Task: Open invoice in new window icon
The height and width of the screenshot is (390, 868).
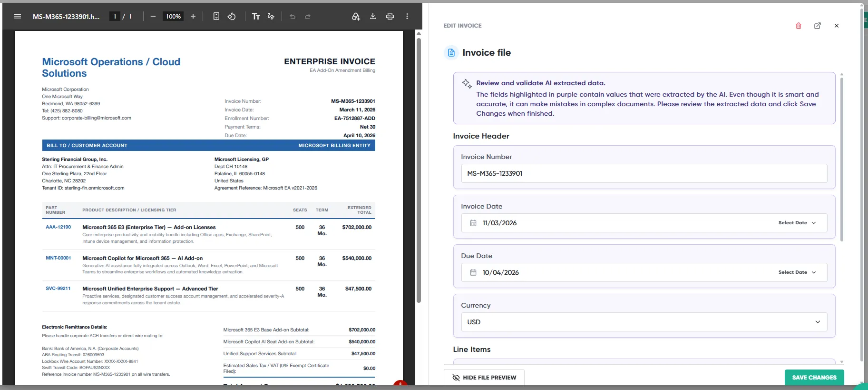Action: pyautogui.click(x=818, y=26)
